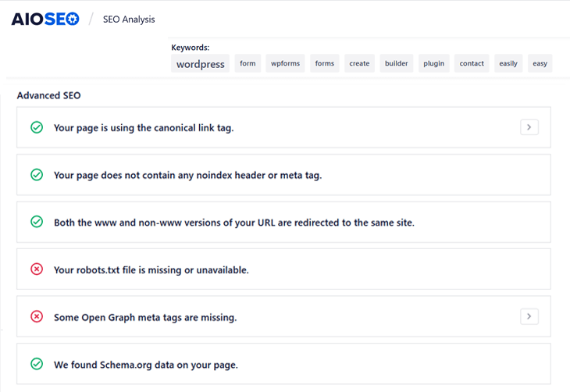Expand the Open Graph meta tags chevron
The image size is (570, 392).
click(x=529, y=316)
